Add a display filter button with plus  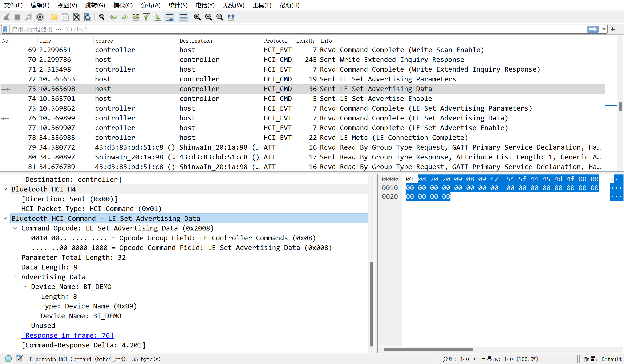click(x=613, y=29)
